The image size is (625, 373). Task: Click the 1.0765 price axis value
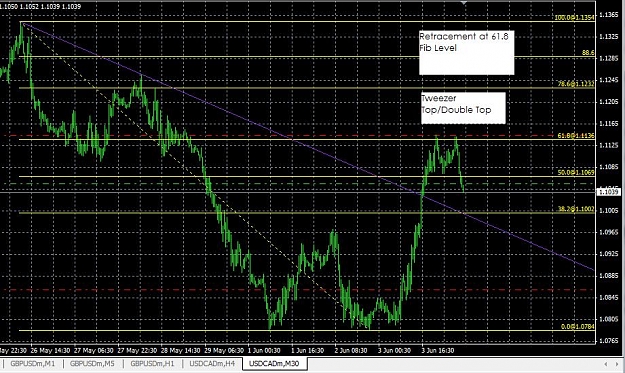coord(609,341)
